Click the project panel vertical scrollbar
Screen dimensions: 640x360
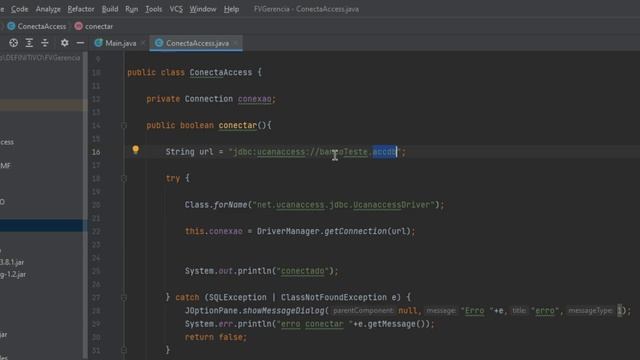[85, 204]
